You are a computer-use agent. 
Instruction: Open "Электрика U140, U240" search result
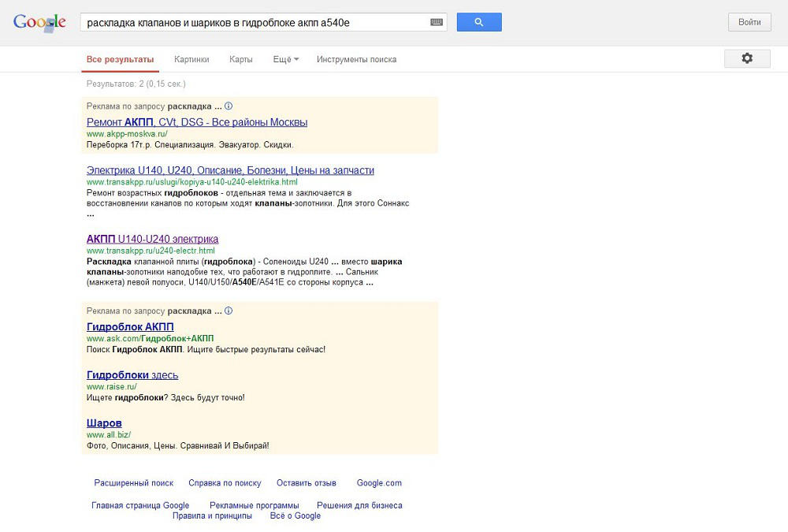tap(230, 170)
